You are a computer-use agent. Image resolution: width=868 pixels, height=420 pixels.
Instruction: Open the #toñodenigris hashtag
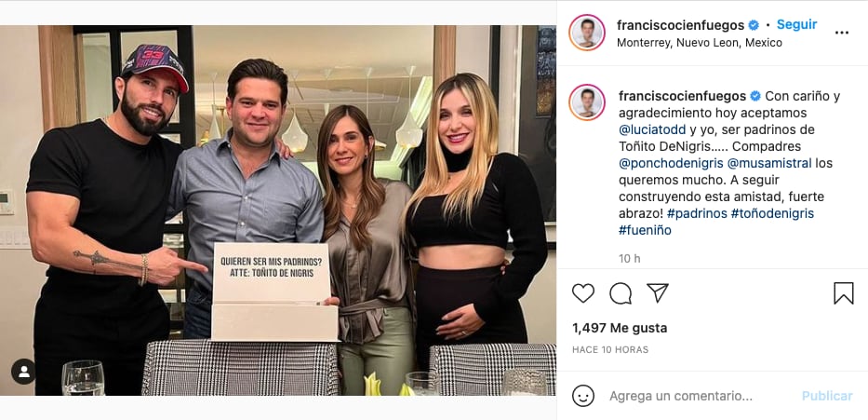pyautogui.click(x=772, y=213)
